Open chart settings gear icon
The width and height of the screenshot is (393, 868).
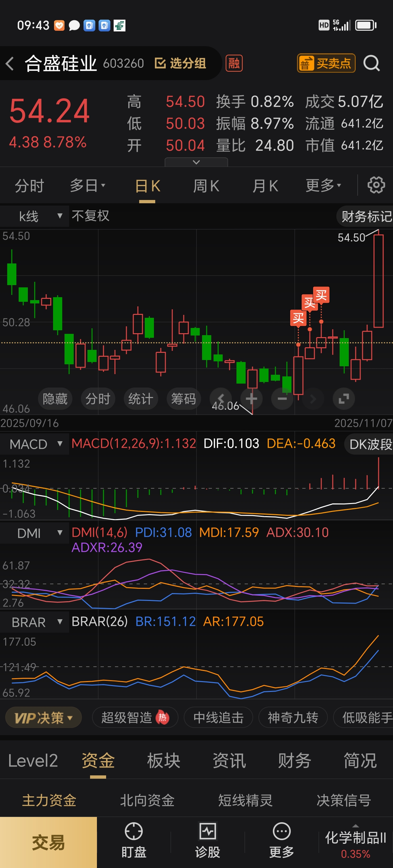(376, 185)
